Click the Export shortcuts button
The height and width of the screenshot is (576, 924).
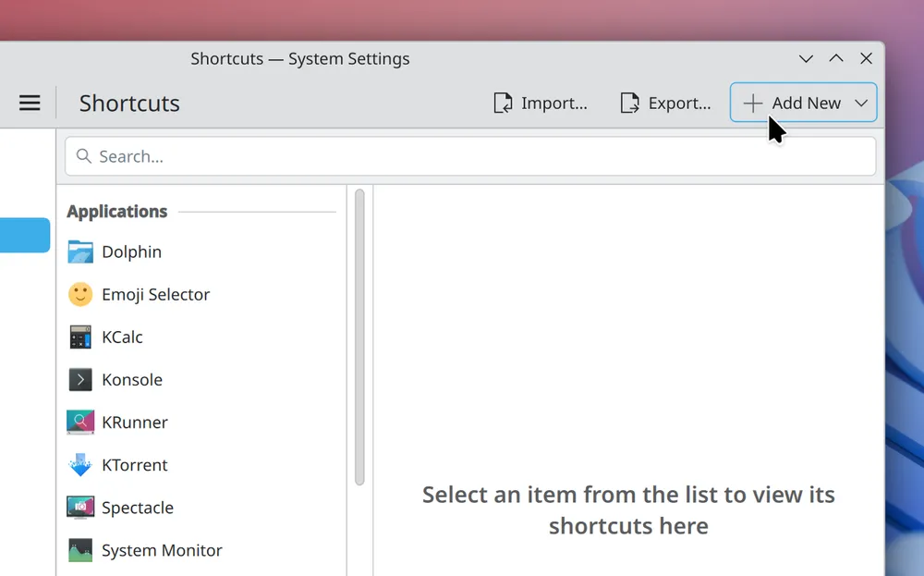tap(666, 103)
